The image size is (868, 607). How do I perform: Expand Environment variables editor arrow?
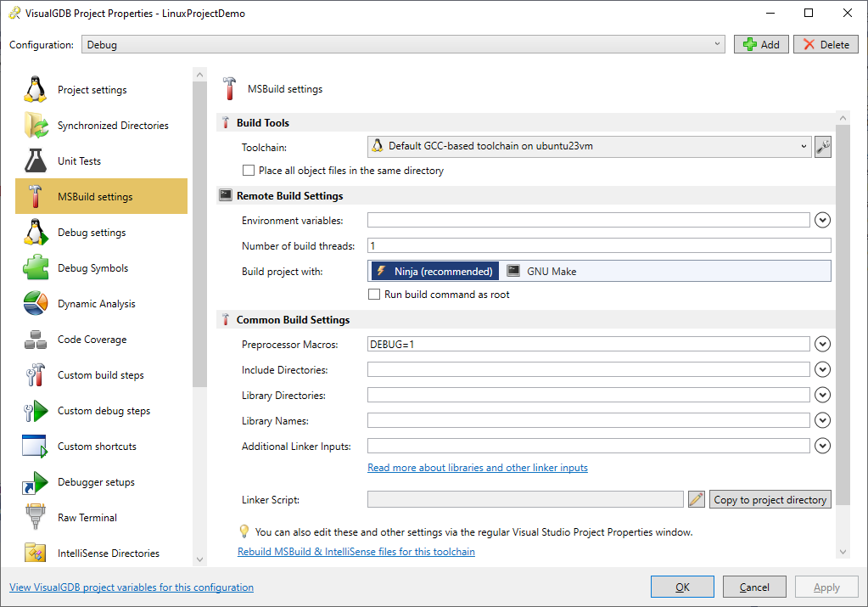point(823,220)
